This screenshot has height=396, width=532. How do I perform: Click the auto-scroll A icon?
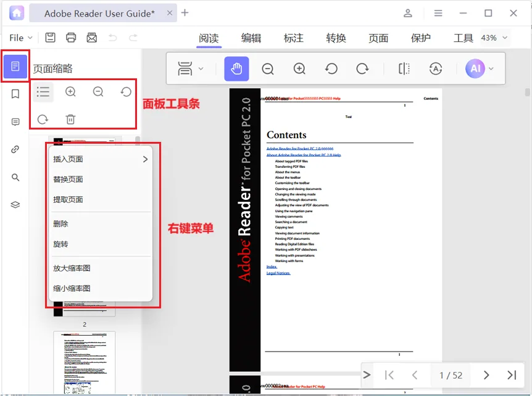coord(436,69)
